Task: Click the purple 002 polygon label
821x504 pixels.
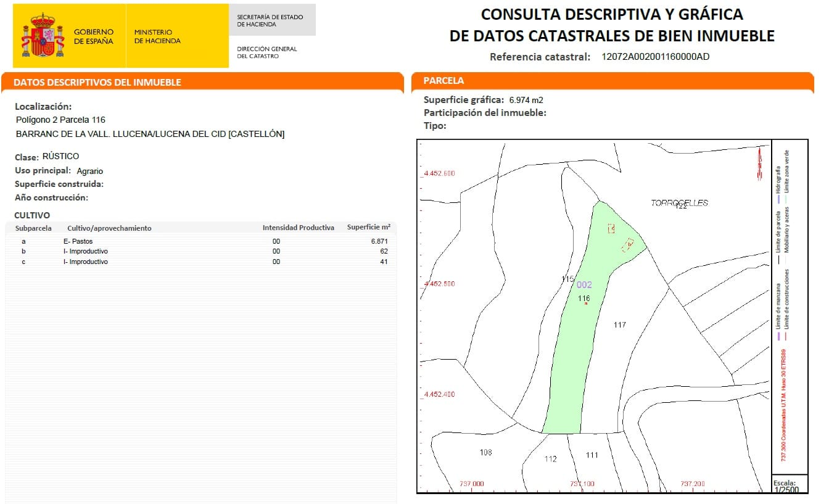Action: click(x=584, y=285)
